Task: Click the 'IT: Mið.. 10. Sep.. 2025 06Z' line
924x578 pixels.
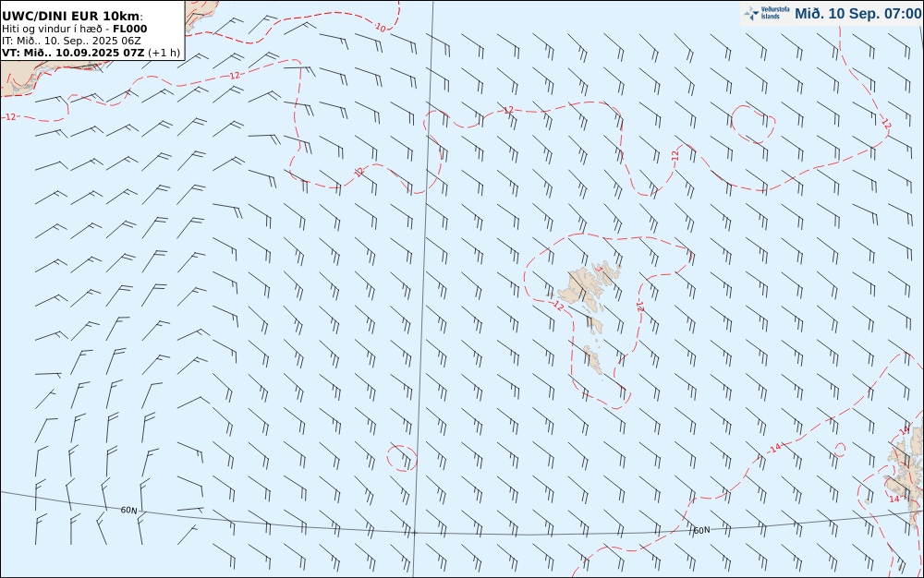Action: 71,41
